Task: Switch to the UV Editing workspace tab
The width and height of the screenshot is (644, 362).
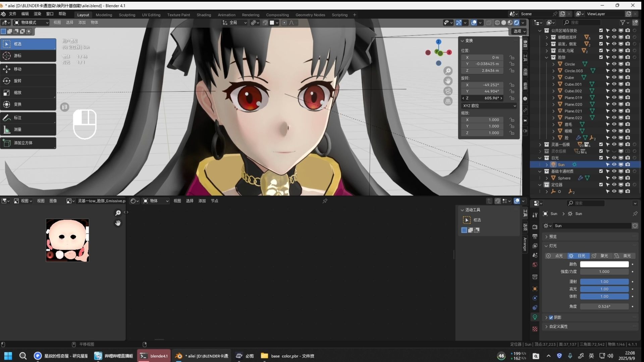Action: pos(151,15)
